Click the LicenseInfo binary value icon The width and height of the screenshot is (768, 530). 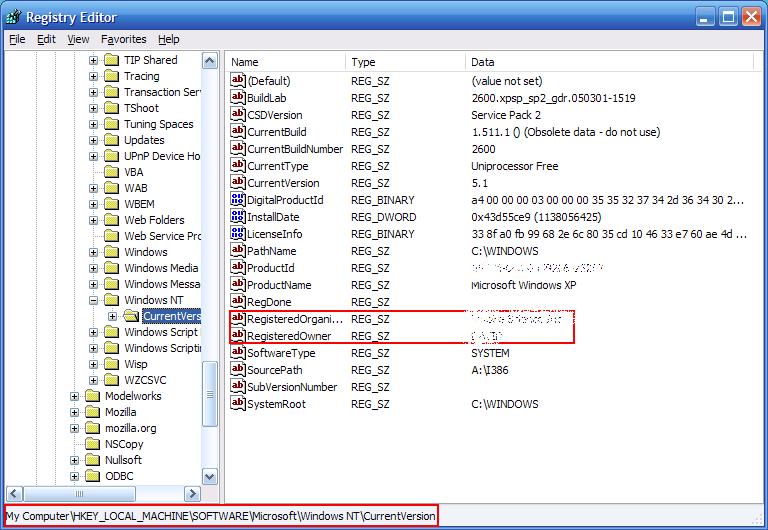coord(238,233)
